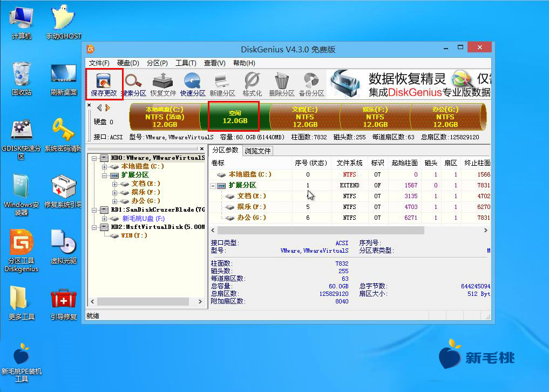Collapse 扩展分区 node in the tree
549x392 pixels.
coord(104,175)
